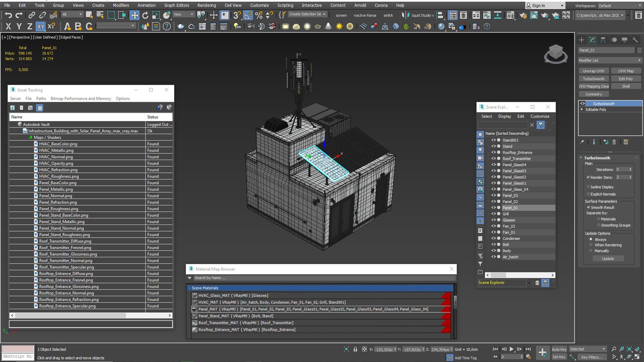Click Remove modifier trash icon under stack

(614, 142)
